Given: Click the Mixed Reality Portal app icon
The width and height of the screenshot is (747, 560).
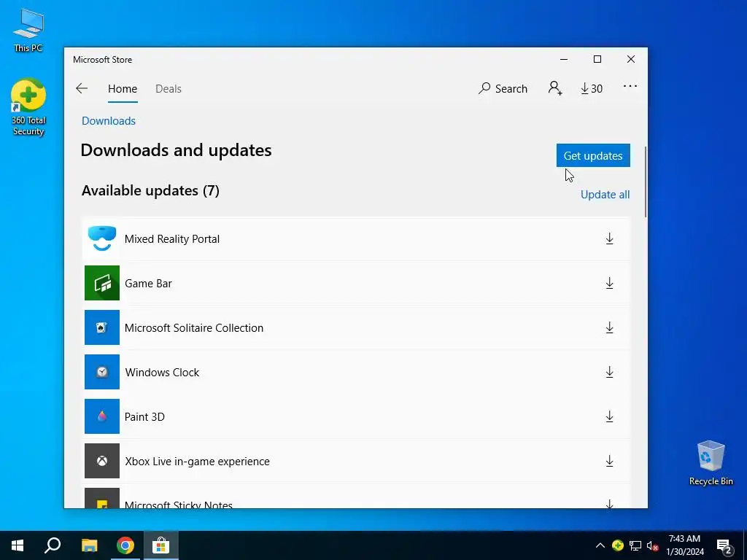Looking at the screenshot, I should pos(102,238).
